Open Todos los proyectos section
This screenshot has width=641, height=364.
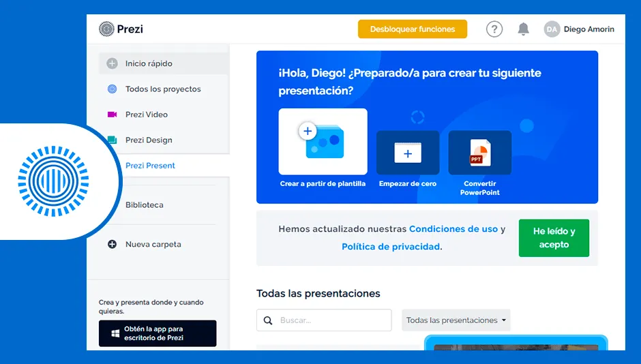click(164, 89)
